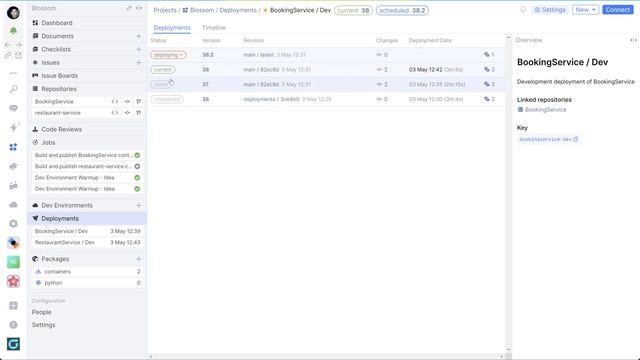Click the Connect button
The height and width of the screenshot is (360, 640).
point(618,10)
